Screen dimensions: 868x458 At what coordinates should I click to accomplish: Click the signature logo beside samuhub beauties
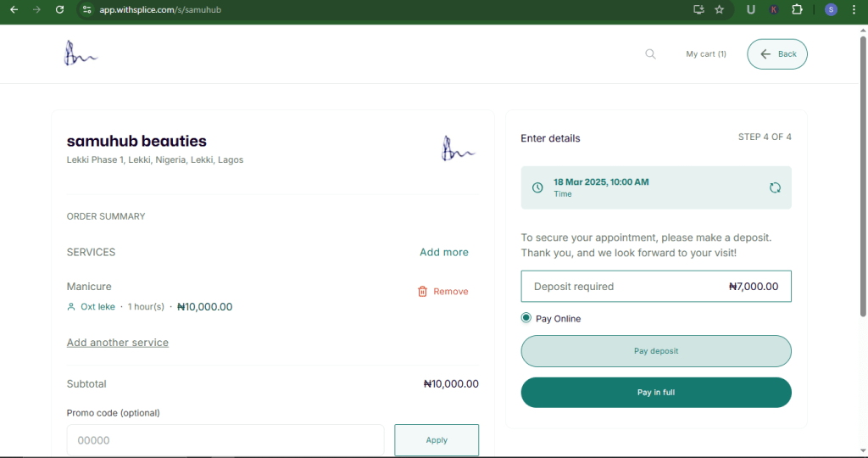pyautogui.click(x=459, y=148)
